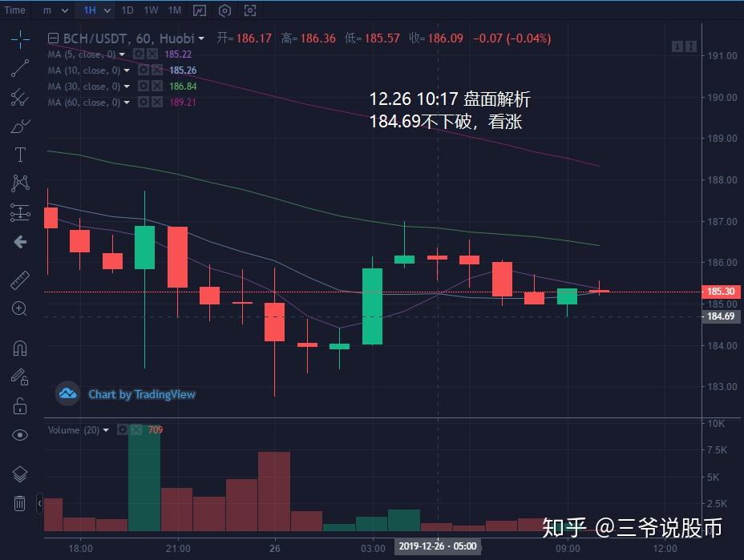Toggle hide all drawings eye icon
Viewport: 744px width, 560px height.
pyautogui.click(x=20, y=435)
